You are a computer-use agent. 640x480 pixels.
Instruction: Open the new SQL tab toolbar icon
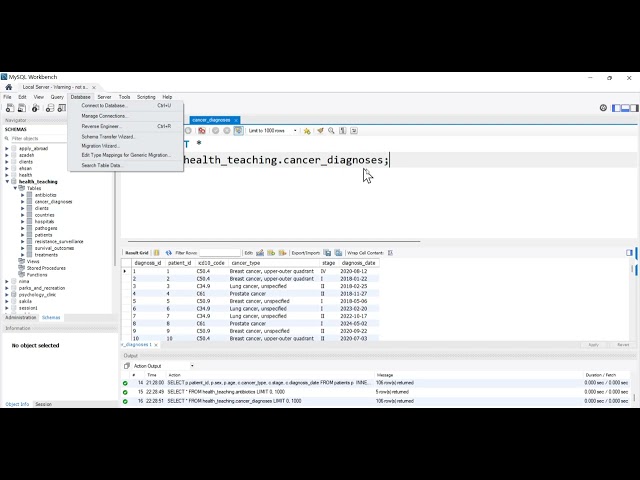pyautogui.click(x=10, y=108)
